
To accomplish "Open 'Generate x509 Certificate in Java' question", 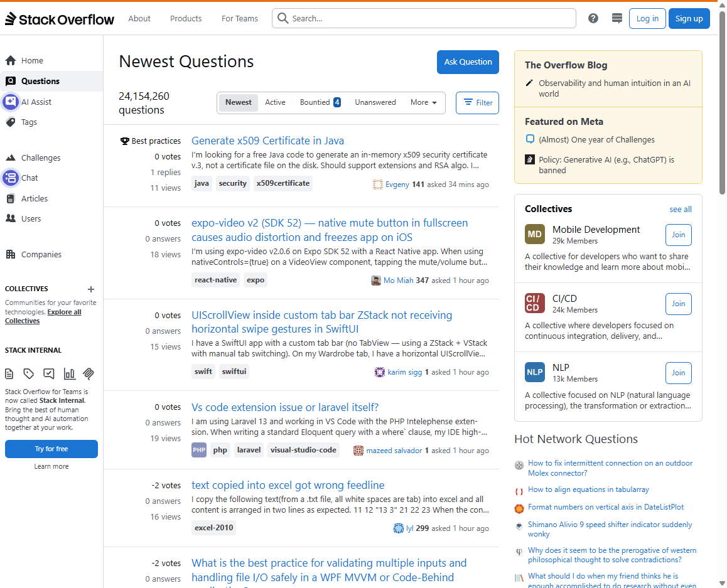I will click(267, 141).
